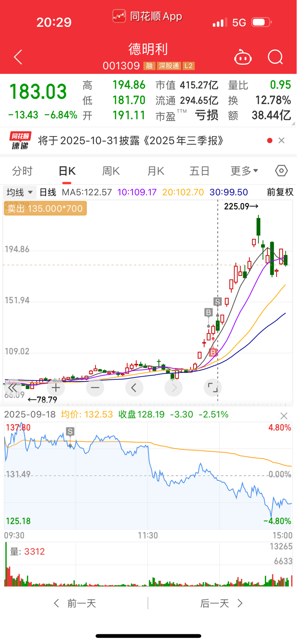This screenshot has height=644, width=297.
Task: Tap S marker on intraday chart
Action: pos(70,432)
